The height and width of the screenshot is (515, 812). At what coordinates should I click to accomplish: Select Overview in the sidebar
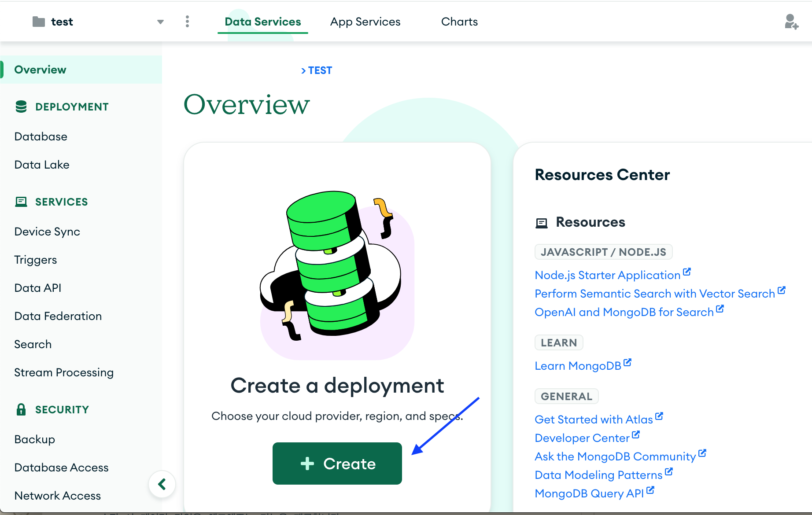(81, 70)
